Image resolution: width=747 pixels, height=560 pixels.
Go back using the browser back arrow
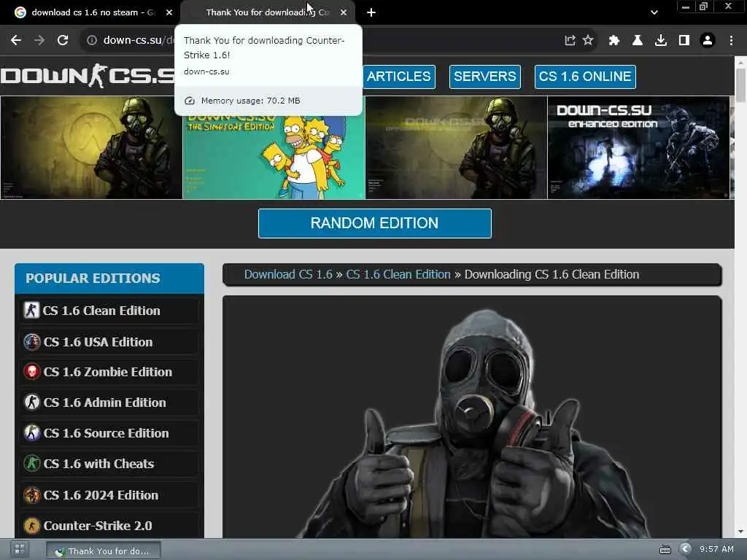point(16,41)
